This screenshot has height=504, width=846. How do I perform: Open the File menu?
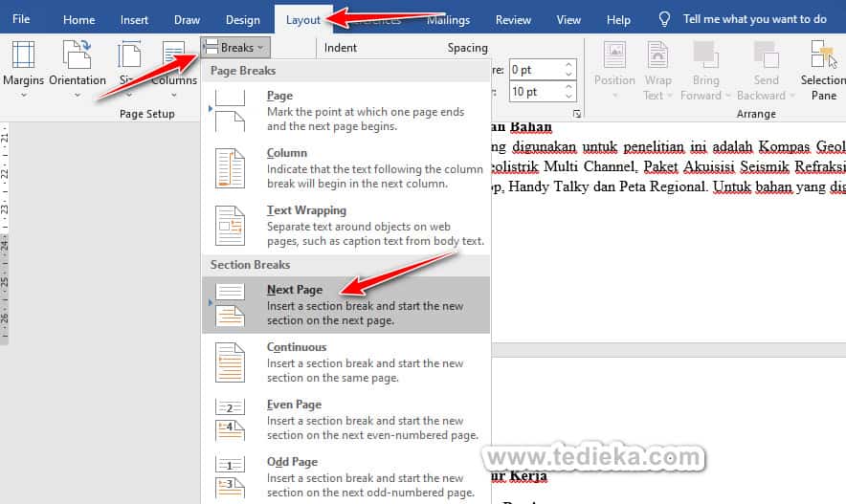pyautogui.click(x=21, y=19)
